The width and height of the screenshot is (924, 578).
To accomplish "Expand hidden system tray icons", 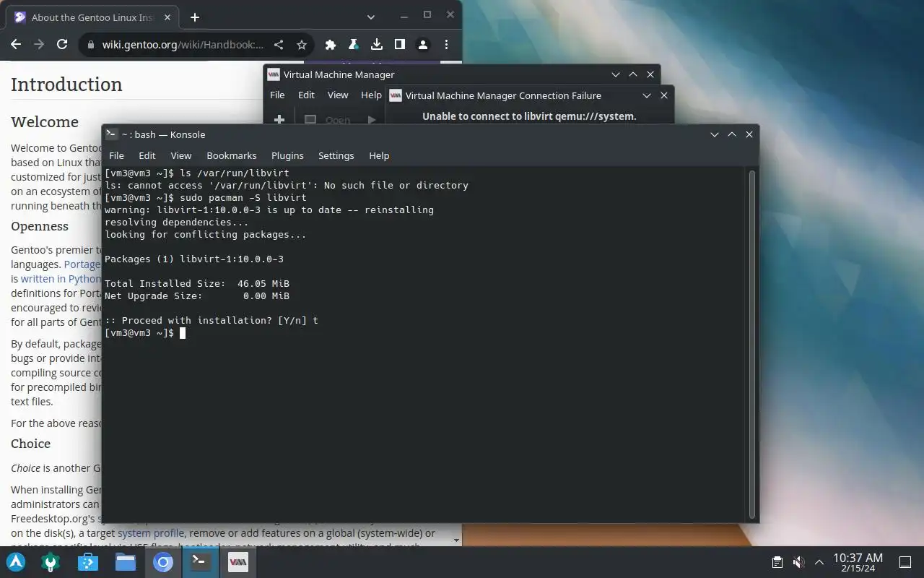I will click(819, 562).
